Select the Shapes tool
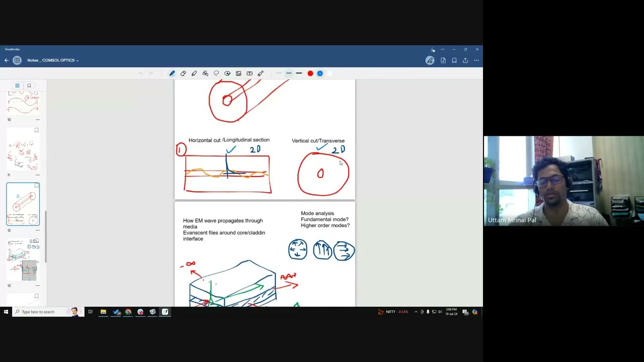Viewport: 644px width, 362px height. (x=205, y=73)
